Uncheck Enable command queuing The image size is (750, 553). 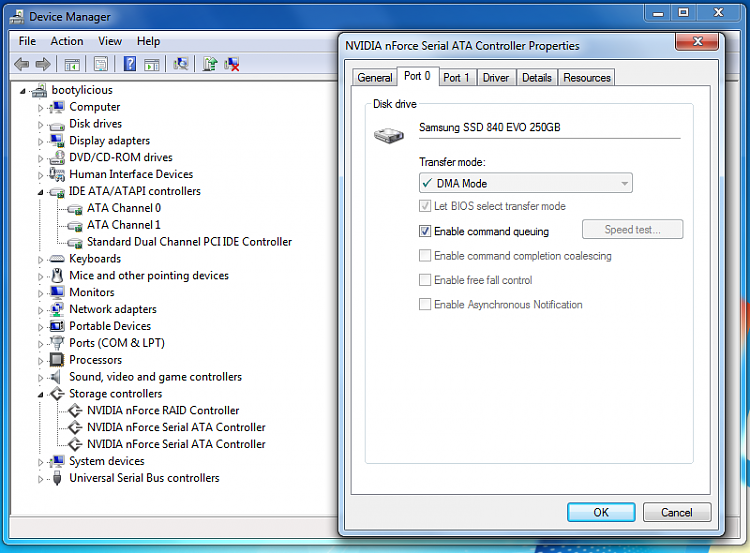point(425,231)
